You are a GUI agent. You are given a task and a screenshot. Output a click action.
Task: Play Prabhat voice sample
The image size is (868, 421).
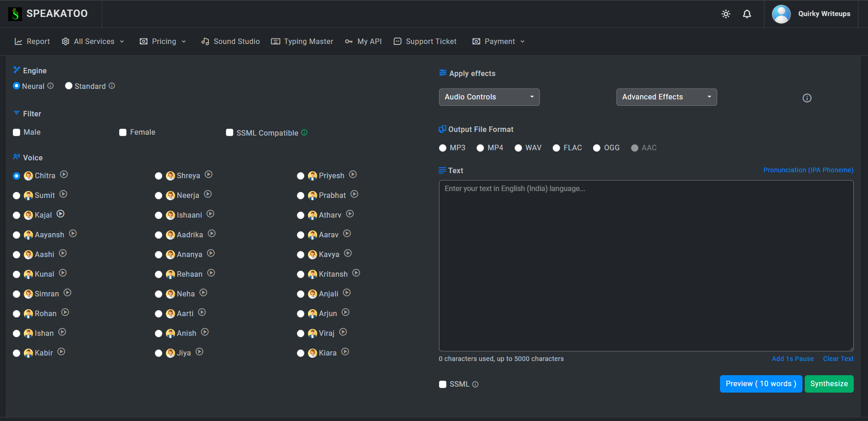(x=354, y=194)
